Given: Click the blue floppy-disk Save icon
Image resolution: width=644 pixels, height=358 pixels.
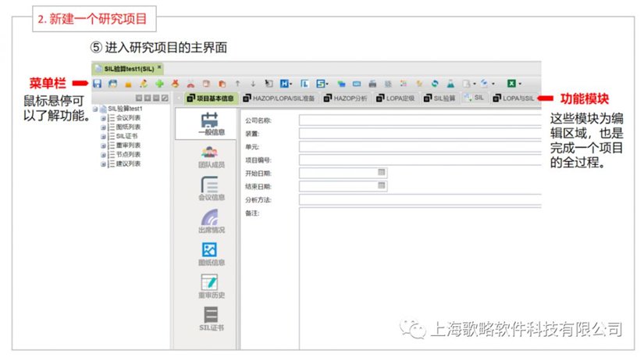Looking at the screenshot, I should (x=98, y=84).
